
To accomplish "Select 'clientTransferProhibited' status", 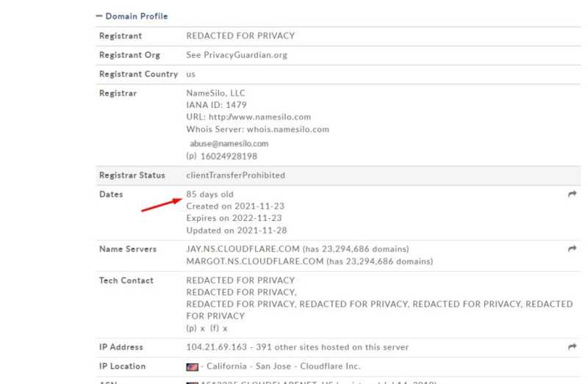I will (235, 175).
